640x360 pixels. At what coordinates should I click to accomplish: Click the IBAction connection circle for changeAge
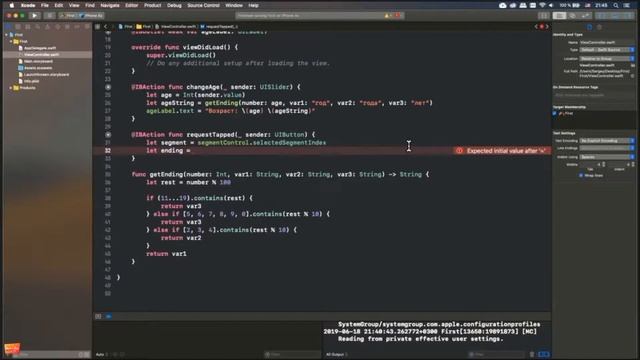[x=108, y=87]
